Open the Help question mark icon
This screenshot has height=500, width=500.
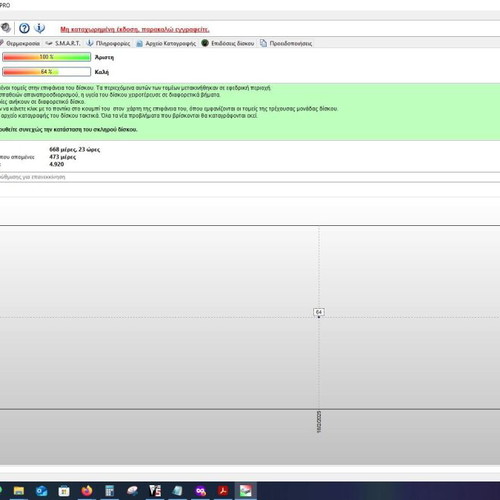coord(24,28)
